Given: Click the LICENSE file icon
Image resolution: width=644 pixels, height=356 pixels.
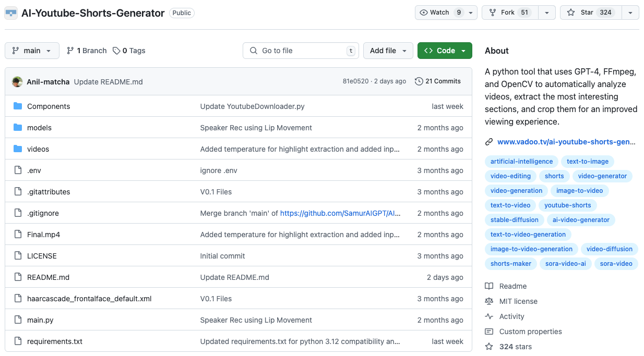Looking at the screenshot, I should point(18,255).
